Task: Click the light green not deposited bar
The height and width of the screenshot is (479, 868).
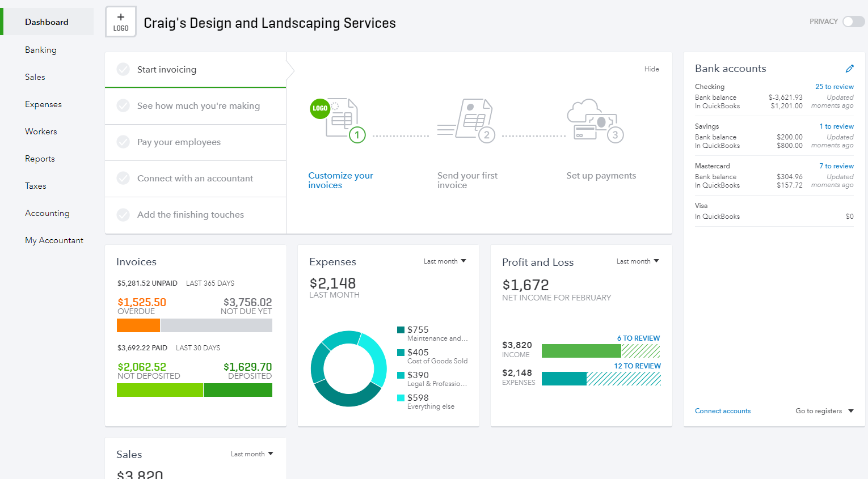Action: [x=160, y=390]
